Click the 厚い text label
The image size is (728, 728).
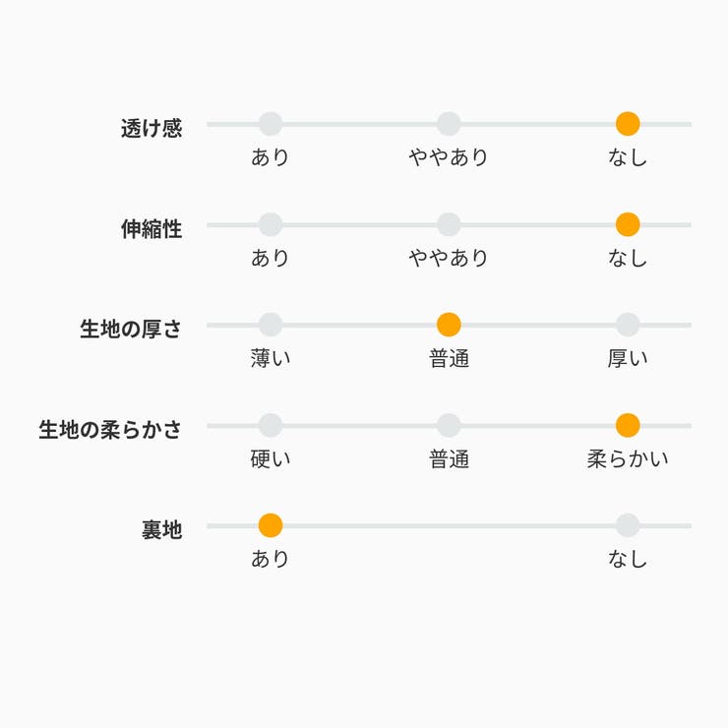click(x=628, y=358)
